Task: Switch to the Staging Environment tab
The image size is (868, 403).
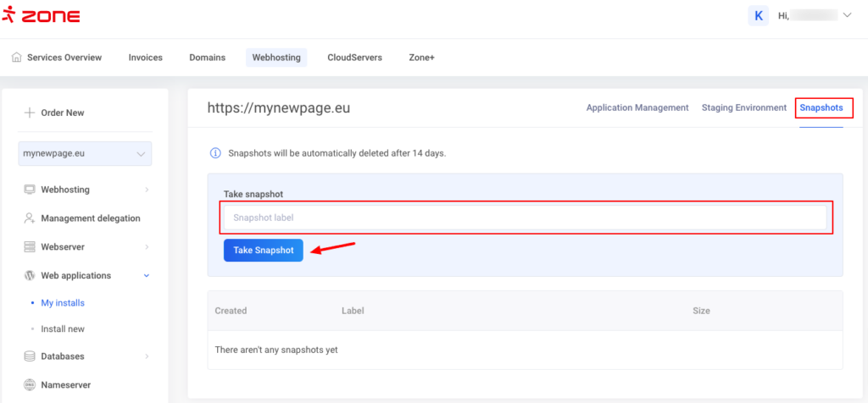Action: (743, 108)
